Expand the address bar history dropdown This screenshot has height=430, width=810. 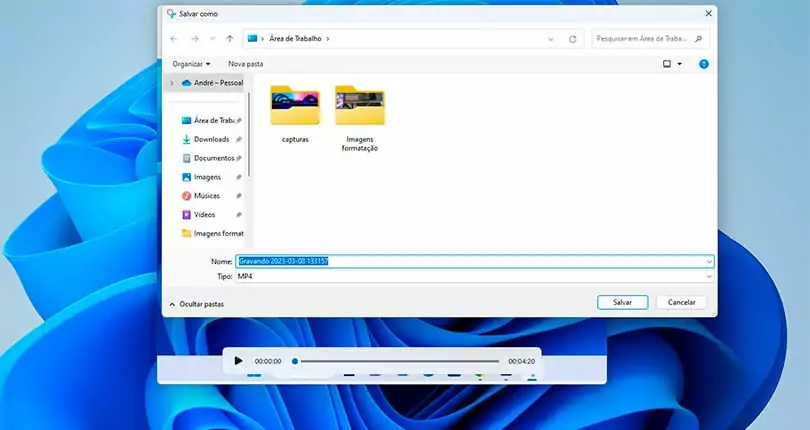[x=551, y=39]
